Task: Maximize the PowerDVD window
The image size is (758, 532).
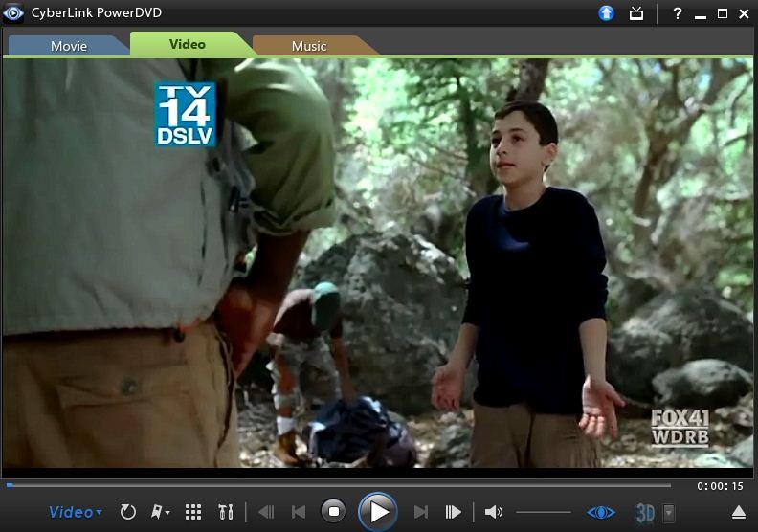Action: [x=723, y=13]
